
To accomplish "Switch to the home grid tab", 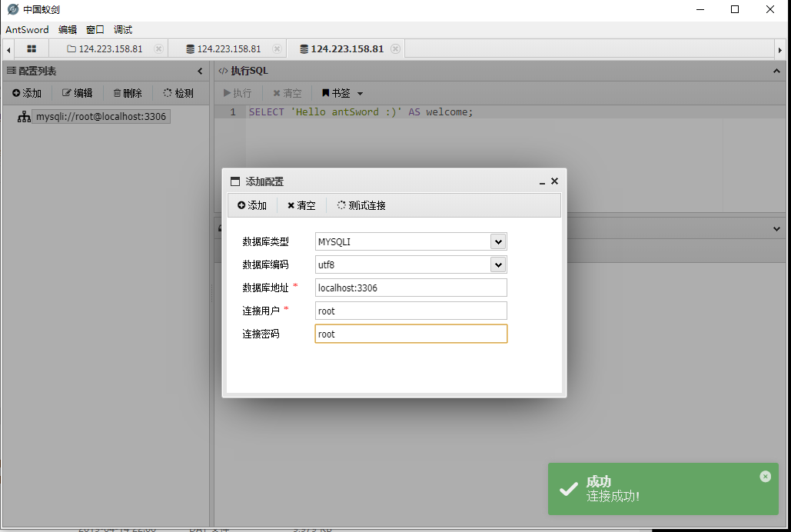I will (x=32, y=49).
